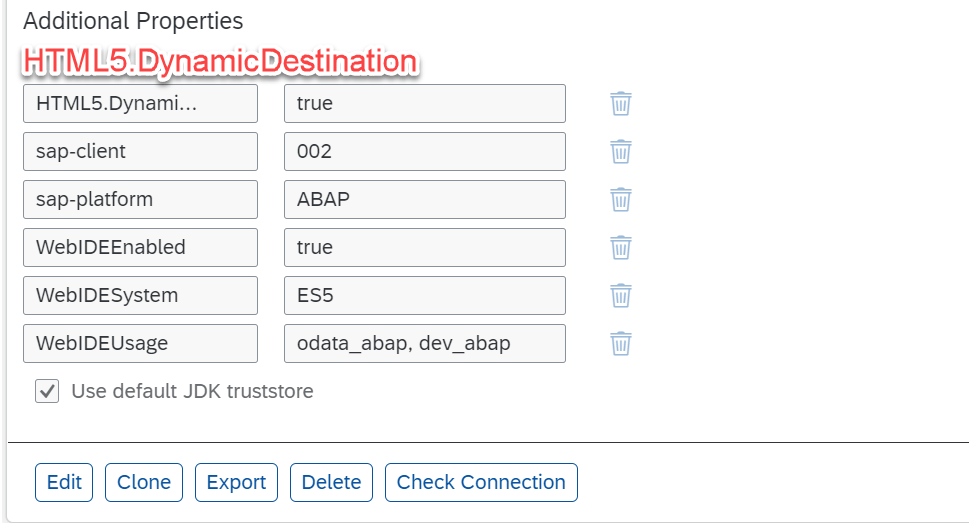Click the WebIDEUsage property name field
The image size is (969, 523).
point(140,343)
